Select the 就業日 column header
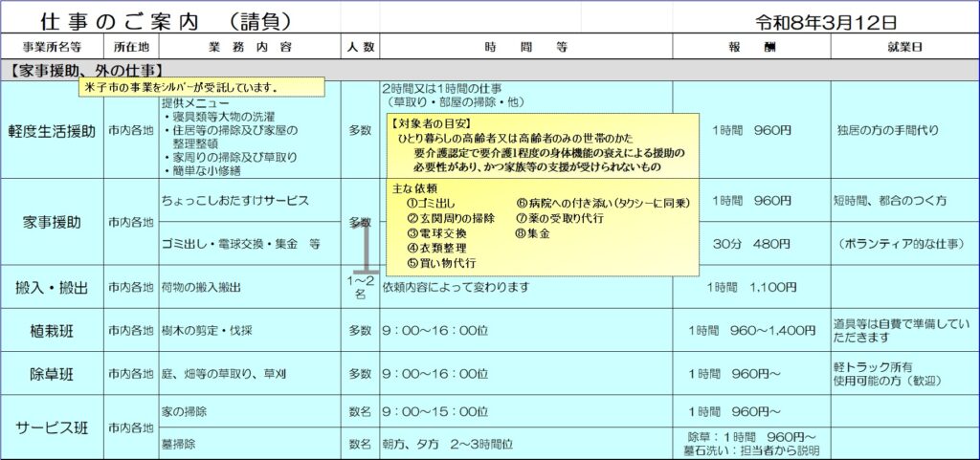980x460 pixels. pos(903,47)
